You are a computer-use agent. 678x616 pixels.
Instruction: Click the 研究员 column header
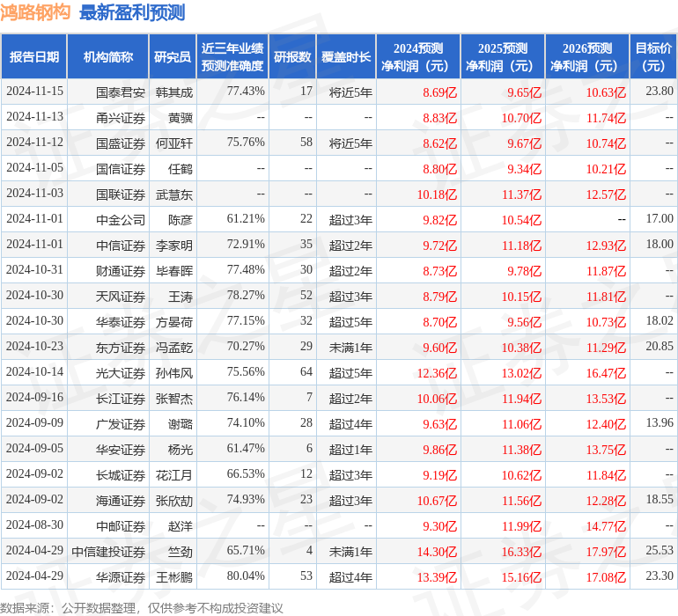point(173,56)
